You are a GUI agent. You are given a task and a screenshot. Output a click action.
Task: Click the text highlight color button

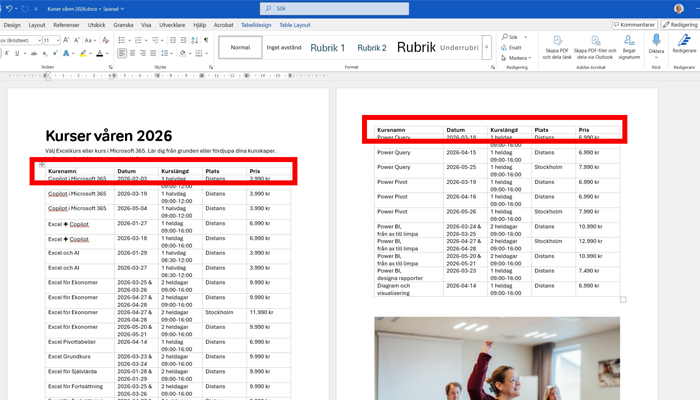coord(83,54)
